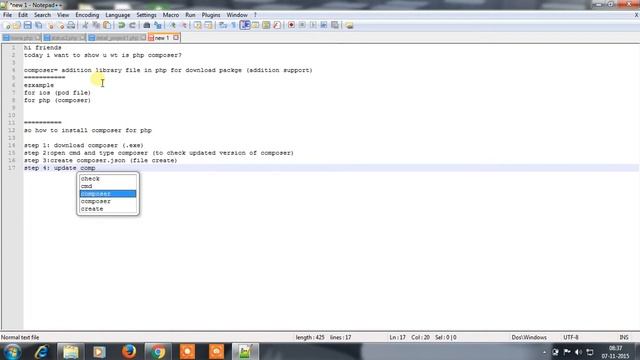This screenshot has width=640, height=360.
Task: Click the Print toolbar icon
Action: [71, 25]
